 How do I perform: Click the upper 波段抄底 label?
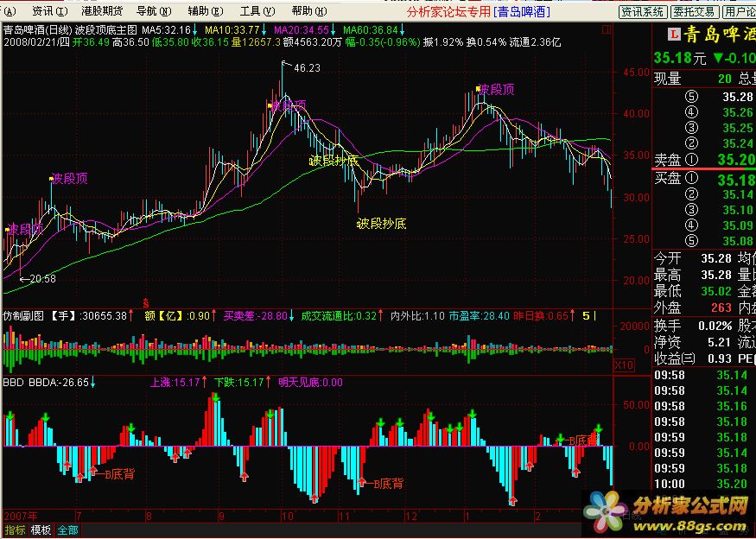coord(334,161)
